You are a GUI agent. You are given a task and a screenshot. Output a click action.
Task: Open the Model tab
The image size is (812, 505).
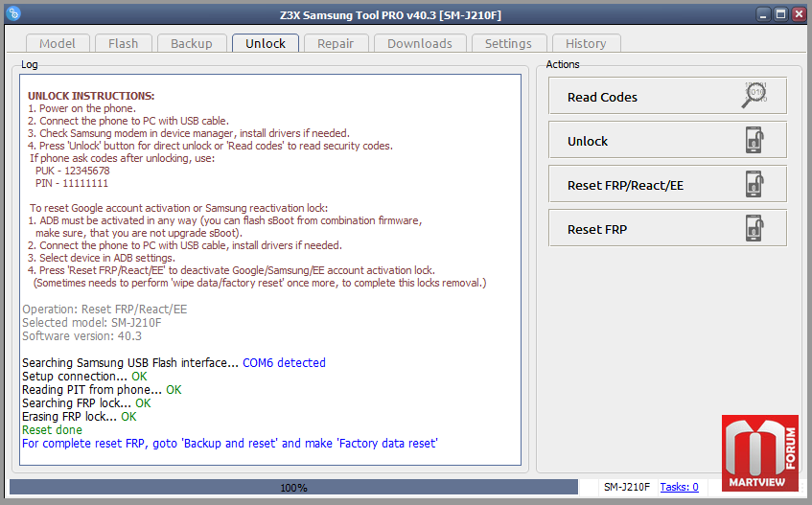tap(58, 43)
